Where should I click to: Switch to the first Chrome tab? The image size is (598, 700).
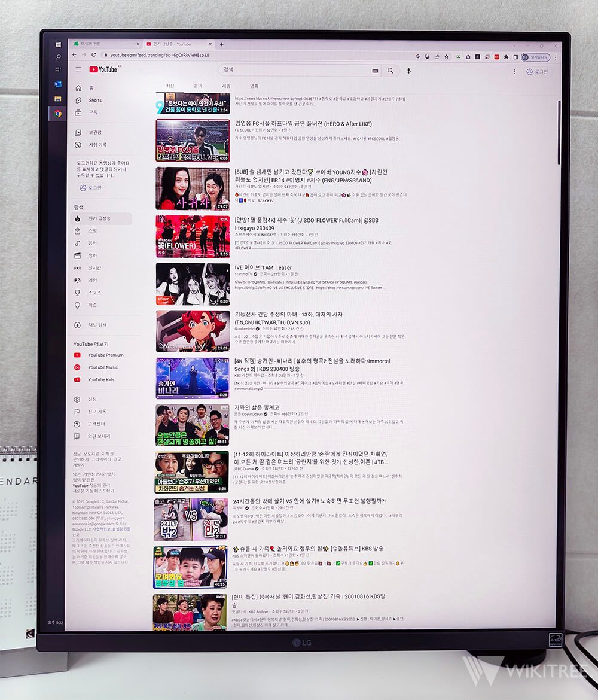coord(106,44)
